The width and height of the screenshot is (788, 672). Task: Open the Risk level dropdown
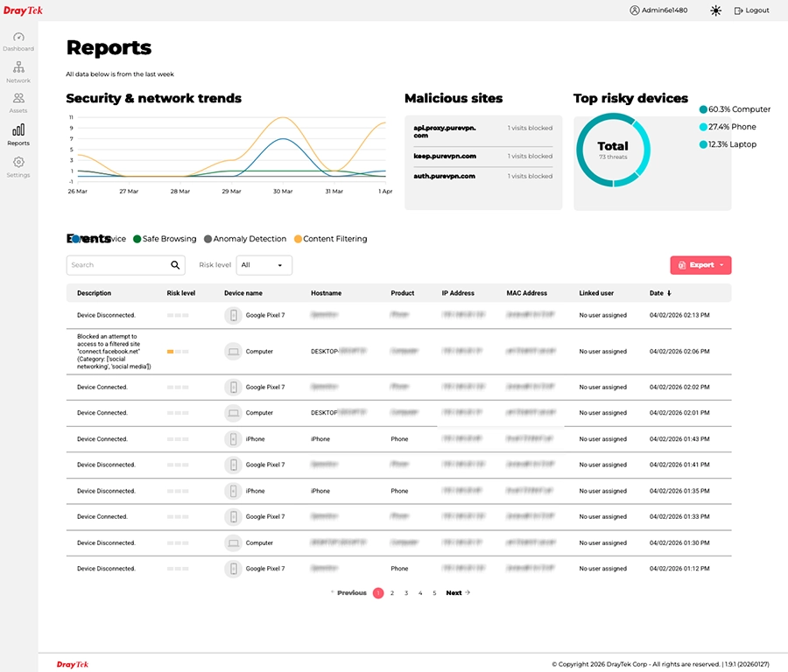tap(264, 265)
